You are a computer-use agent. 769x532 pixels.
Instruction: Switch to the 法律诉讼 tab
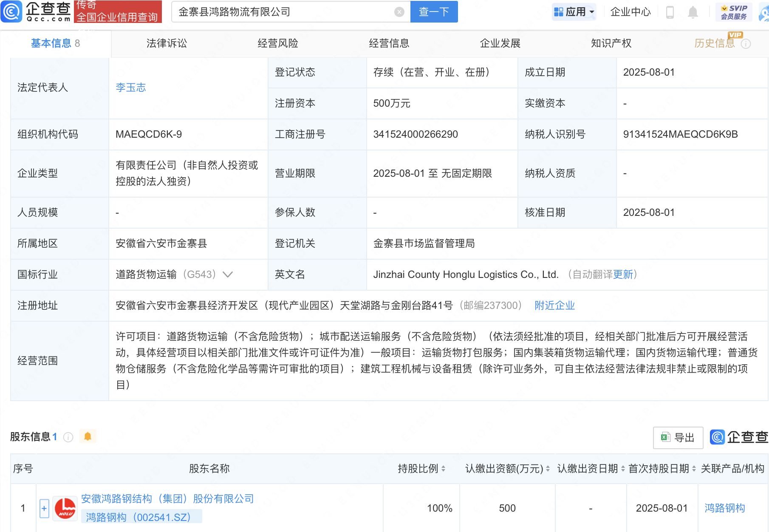click(167, 43)
